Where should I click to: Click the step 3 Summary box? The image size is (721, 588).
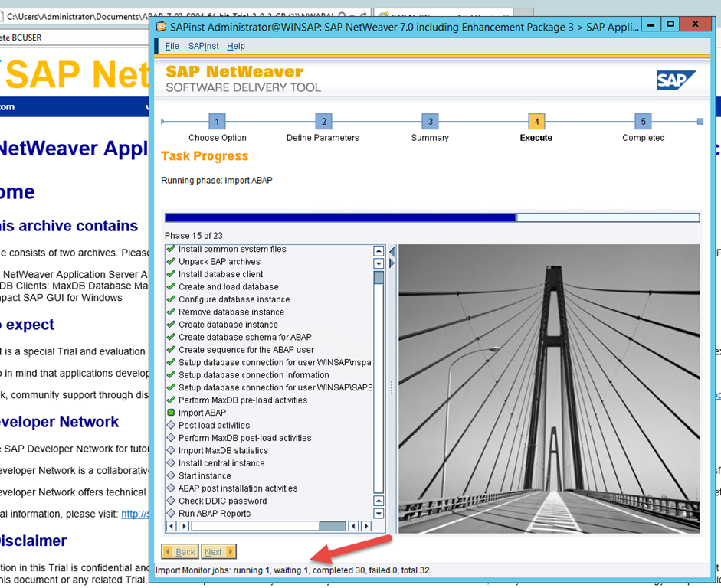click(430, 122)
